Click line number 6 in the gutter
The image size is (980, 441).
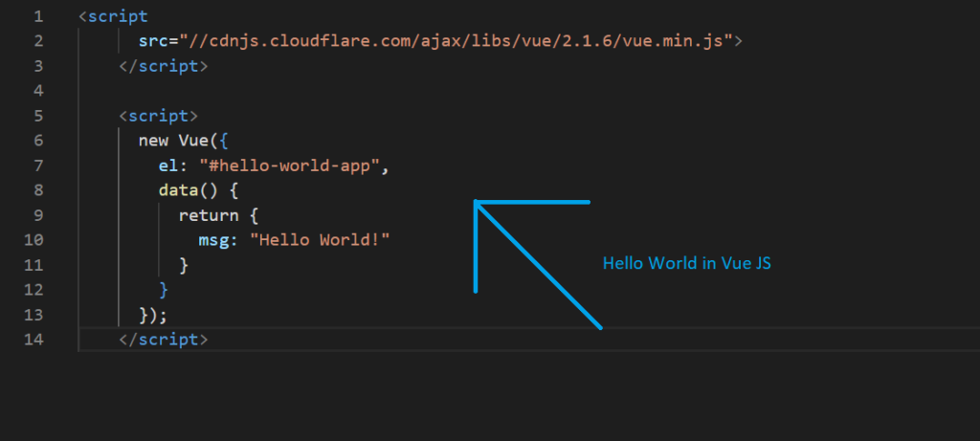pyautogui.click(x=38, y=141)
